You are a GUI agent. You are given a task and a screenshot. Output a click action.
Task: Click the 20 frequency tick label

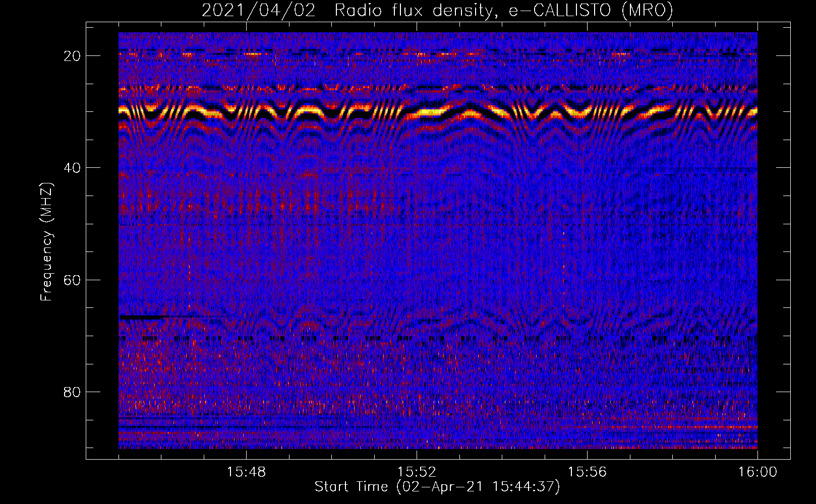[x=72, y=56]
